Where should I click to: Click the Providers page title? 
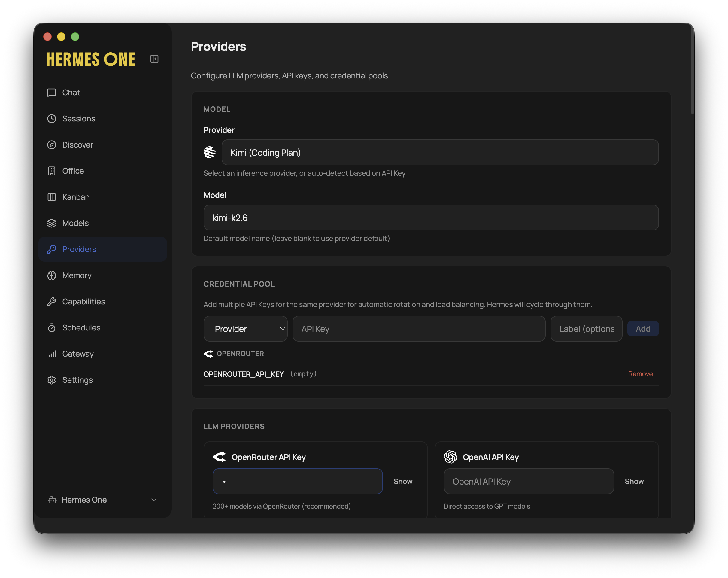click(x=218, y=47)
